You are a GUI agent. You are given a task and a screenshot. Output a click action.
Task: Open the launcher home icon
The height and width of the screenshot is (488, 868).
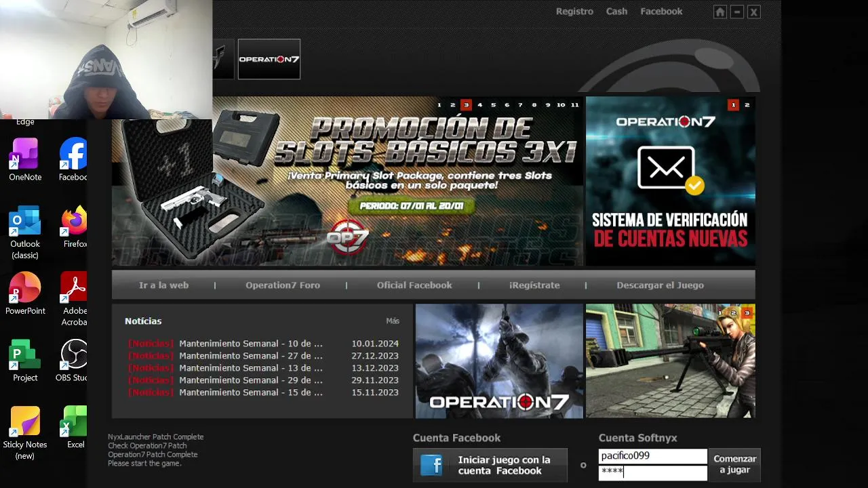720,12
